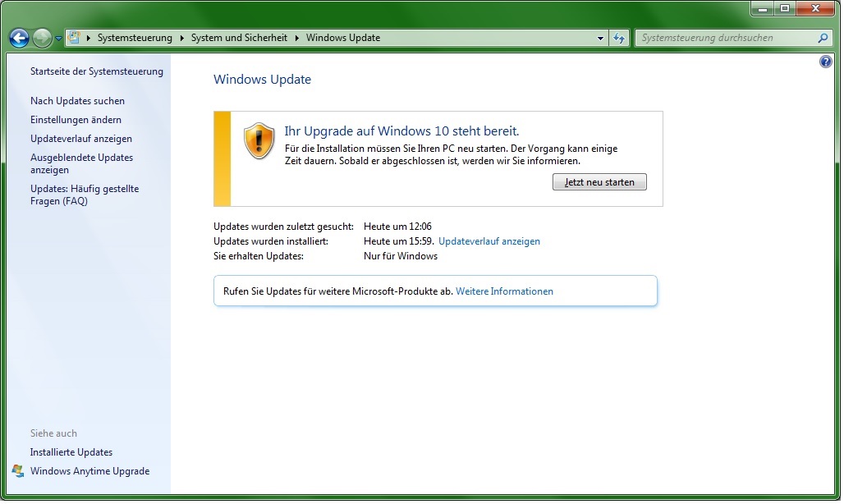
Task: Click the refresh button beside address bar
Action: coord(620,39)
